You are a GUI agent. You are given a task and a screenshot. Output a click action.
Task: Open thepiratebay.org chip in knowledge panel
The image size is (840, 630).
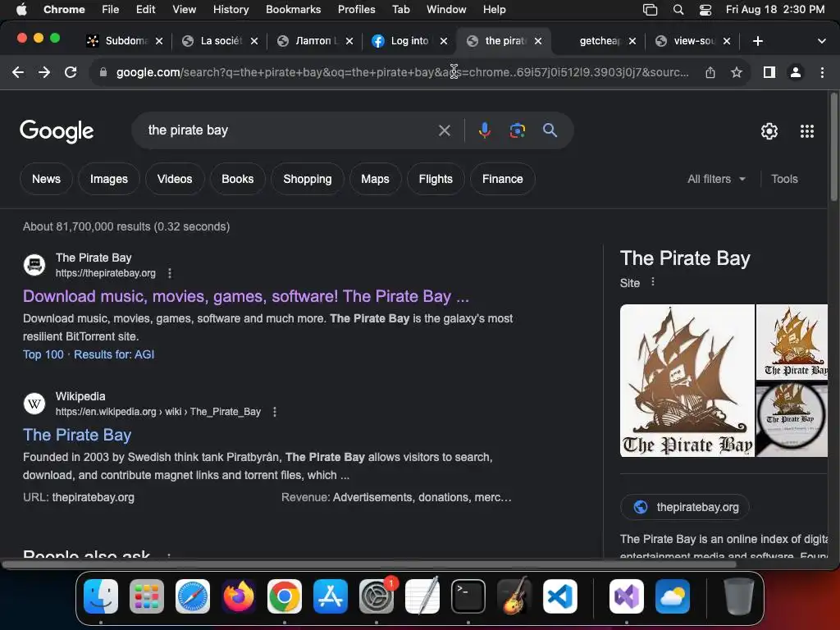pos(685,507)
